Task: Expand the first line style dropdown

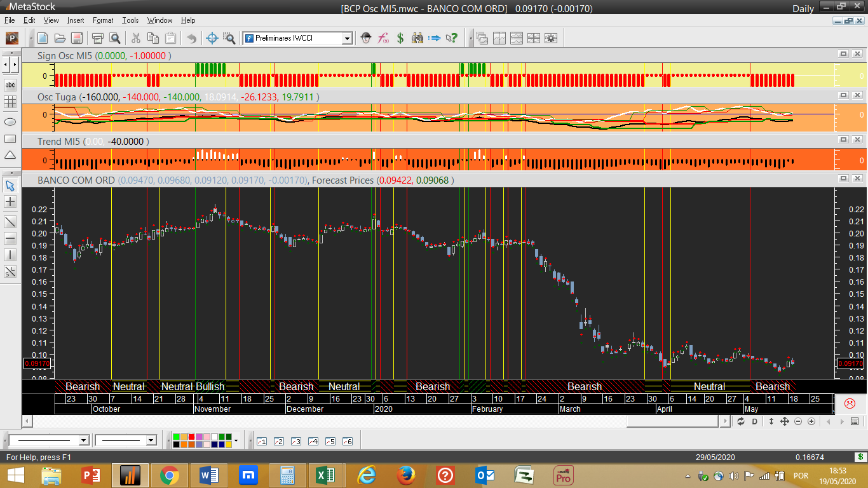Action: tap(83, 440)
